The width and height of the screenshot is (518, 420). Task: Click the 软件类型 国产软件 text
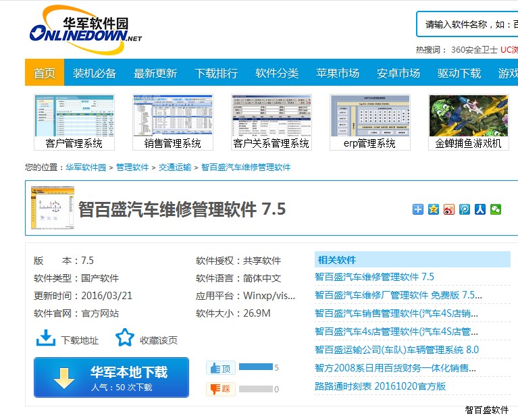point(76,278)
